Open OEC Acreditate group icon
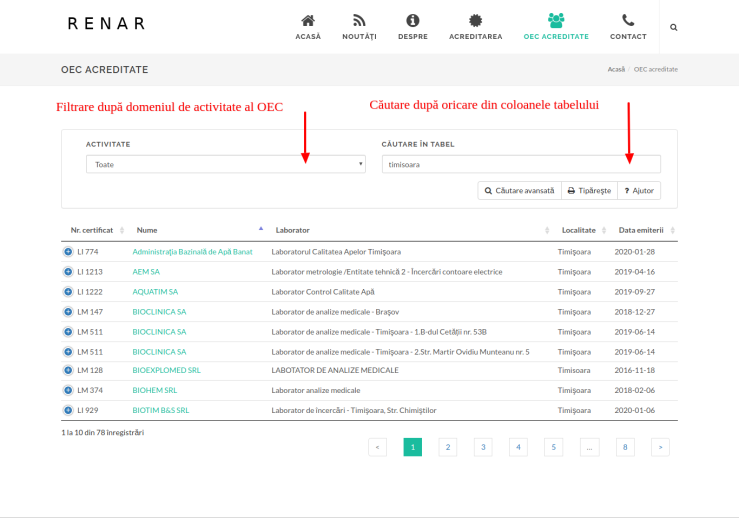The width and height of the screenshot is (739, 518). 556,21
